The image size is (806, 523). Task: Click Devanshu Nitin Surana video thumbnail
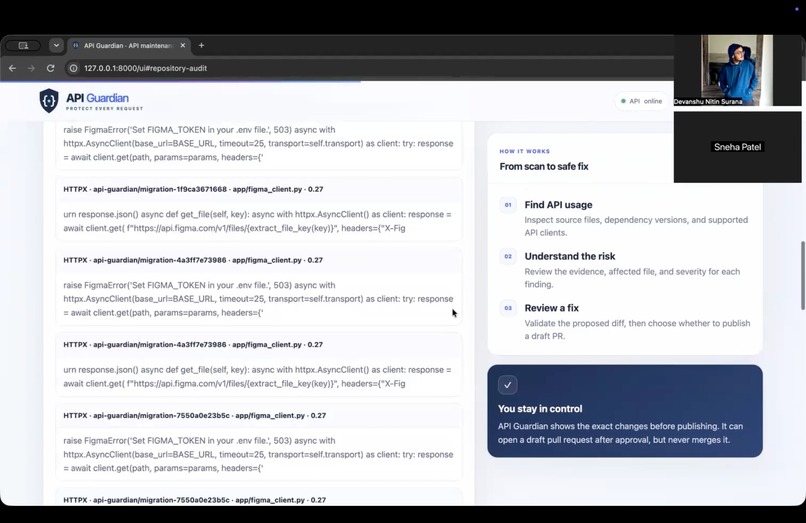click(737, 70)
